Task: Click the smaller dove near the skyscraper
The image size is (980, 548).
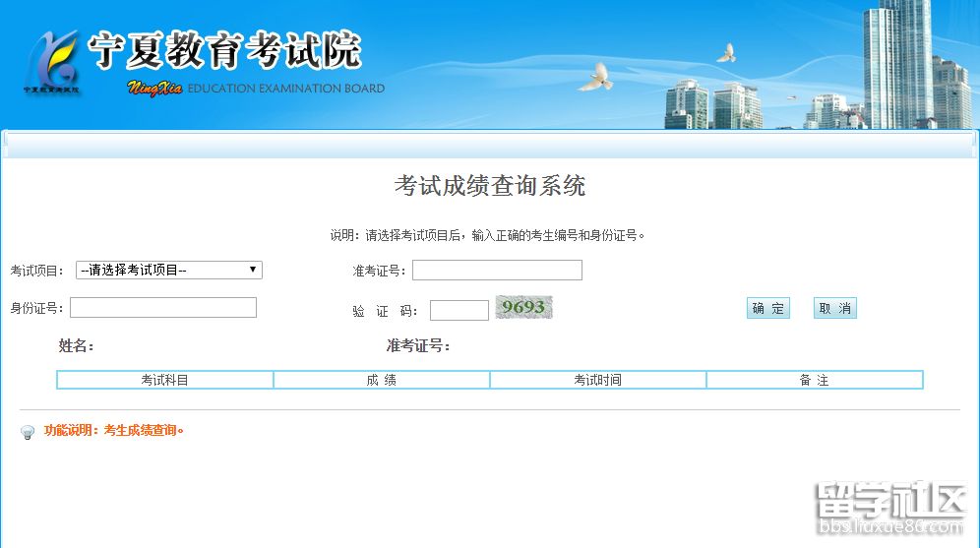Action: [x=726, y=53]
